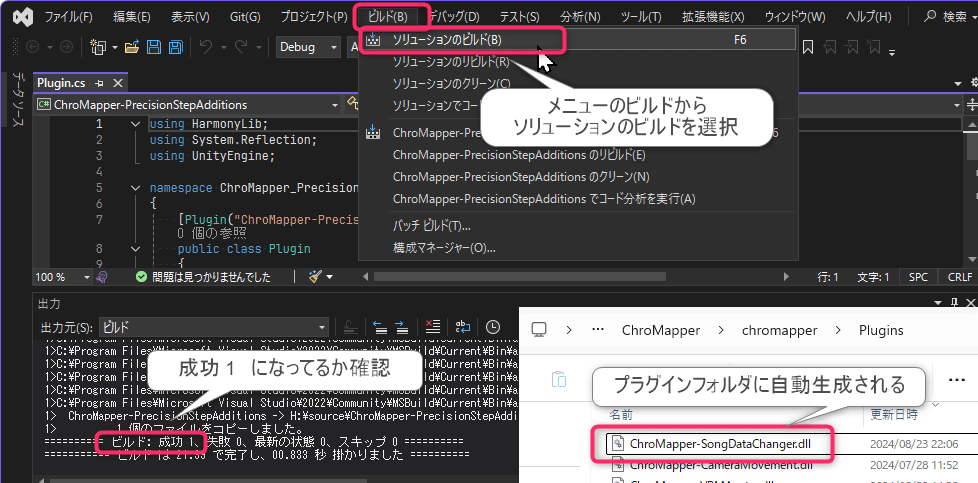This screenshot has height=483, width=978.
Task: Click the search magnifier at top right
Action: 930,17
